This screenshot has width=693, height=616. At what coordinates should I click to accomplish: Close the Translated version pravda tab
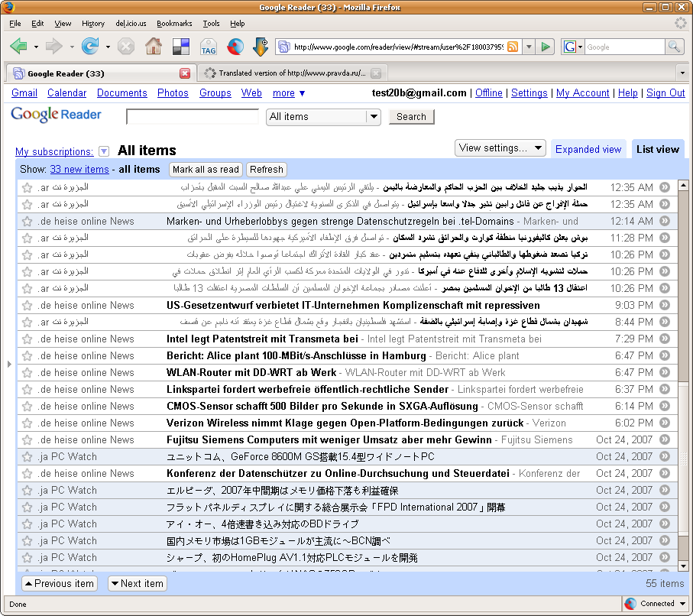376,73
